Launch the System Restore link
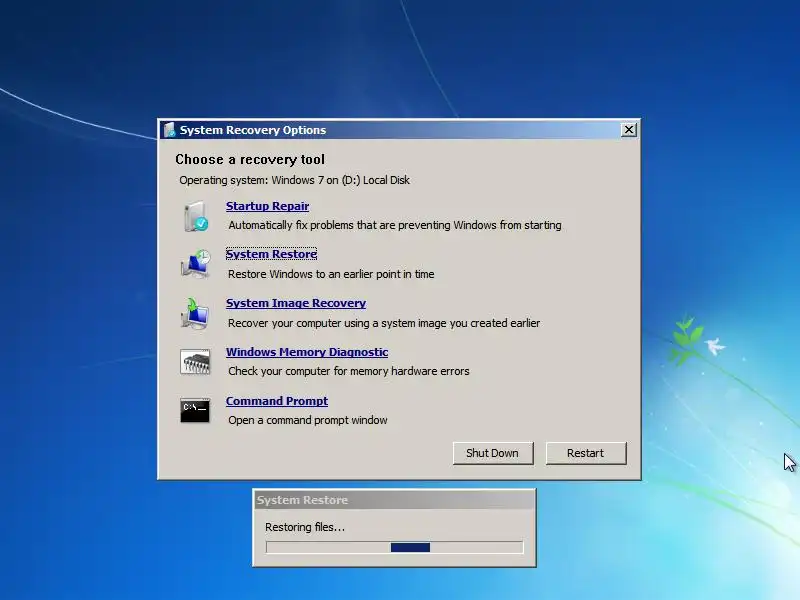This screenshot has width=800, height=600. [x=271, y=254]
